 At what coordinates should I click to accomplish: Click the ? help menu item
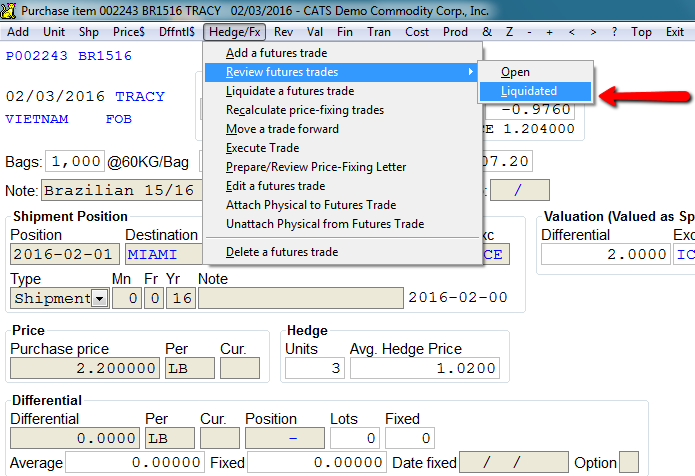(x=614, y=32)
